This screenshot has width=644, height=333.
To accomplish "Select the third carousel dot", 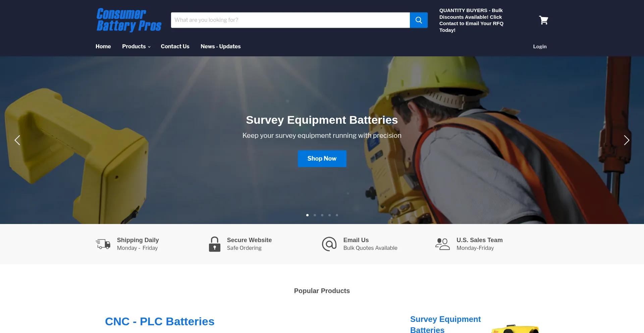I will (x=322, y=215).
